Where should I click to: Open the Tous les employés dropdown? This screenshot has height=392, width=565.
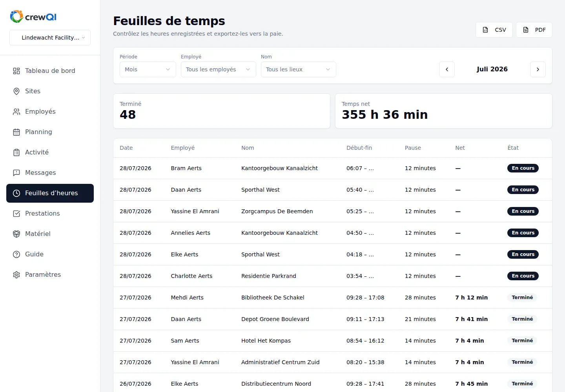pos(219,69)
